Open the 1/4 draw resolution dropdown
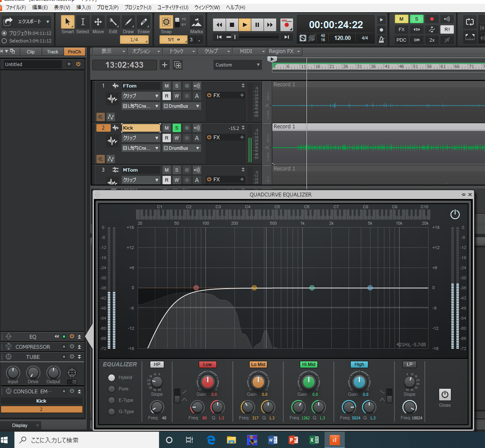485x448 pixels. pos(134,40)
